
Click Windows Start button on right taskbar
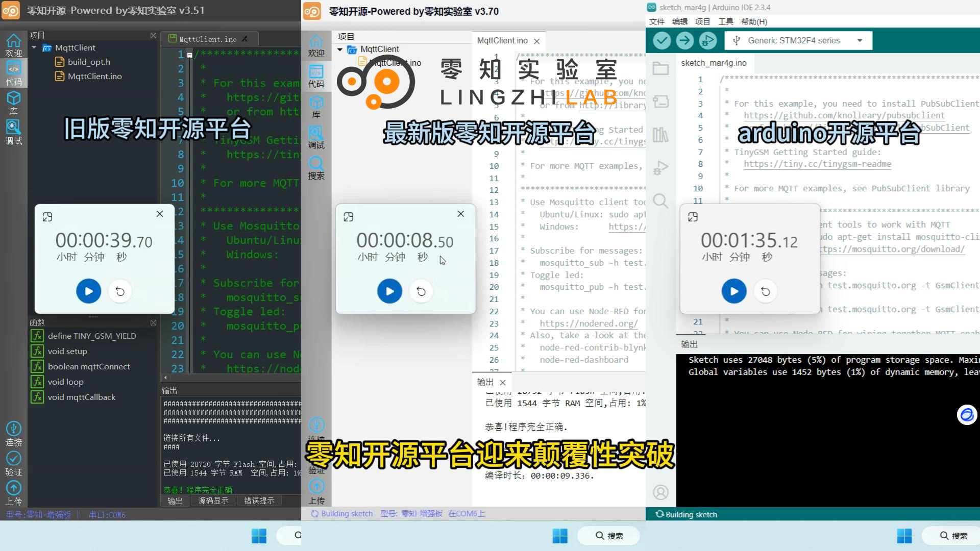point(904,536)
